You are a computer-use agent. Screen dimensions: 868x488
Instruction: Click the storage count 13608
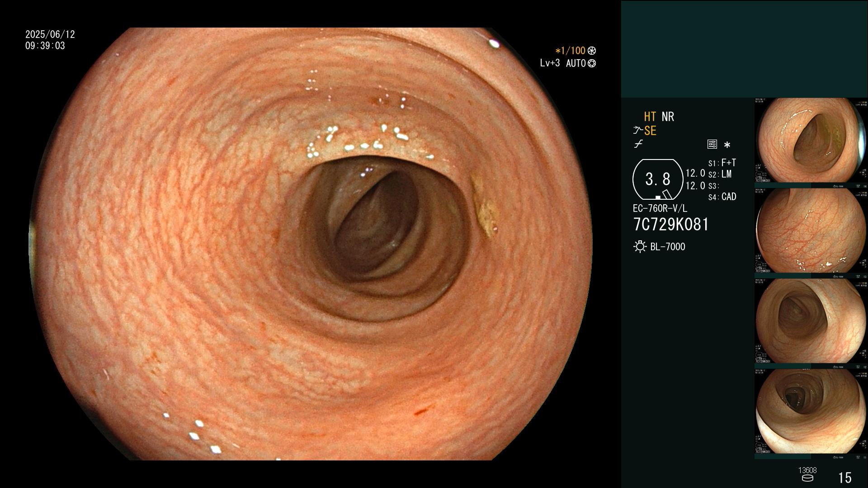tap(807, 470)
